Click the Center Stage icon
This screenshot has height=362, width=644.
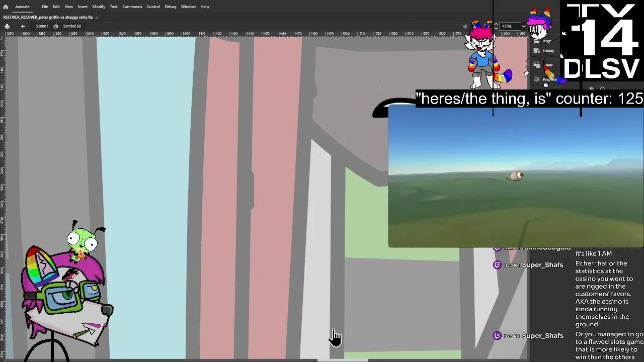pyautogui.click(x=465, y=26)
